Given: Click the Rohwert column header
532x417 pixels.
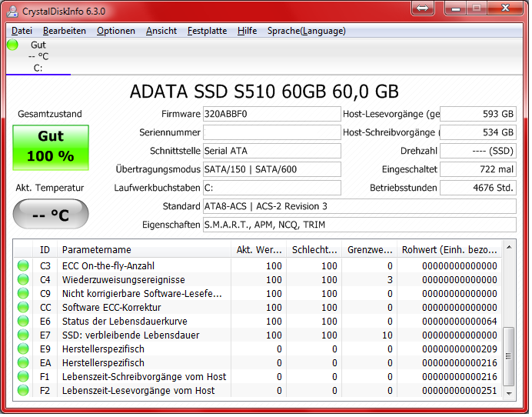Looking at the screenshot, I should (x=450, y=250).
